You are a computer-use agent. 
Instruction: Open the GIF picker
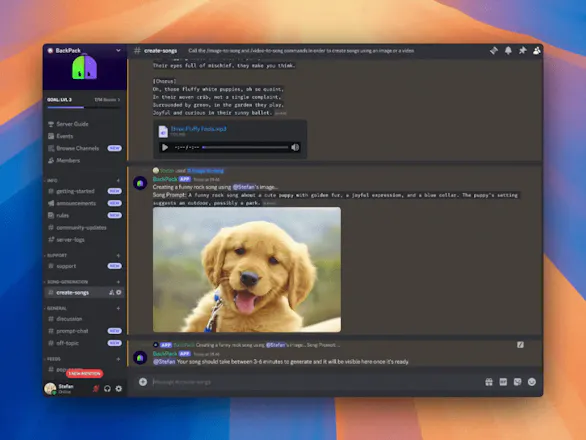(503, 382)
